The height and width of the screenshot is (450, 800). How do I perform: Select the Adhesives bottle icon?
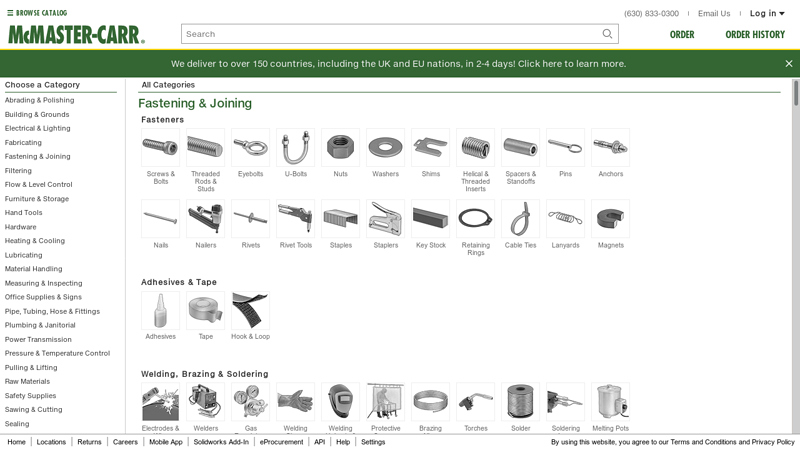[161, 310]
